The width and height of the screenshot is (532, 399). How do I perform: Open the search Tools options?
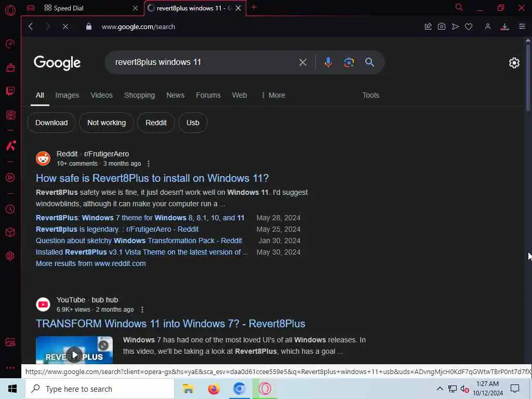tap(370, 96)
